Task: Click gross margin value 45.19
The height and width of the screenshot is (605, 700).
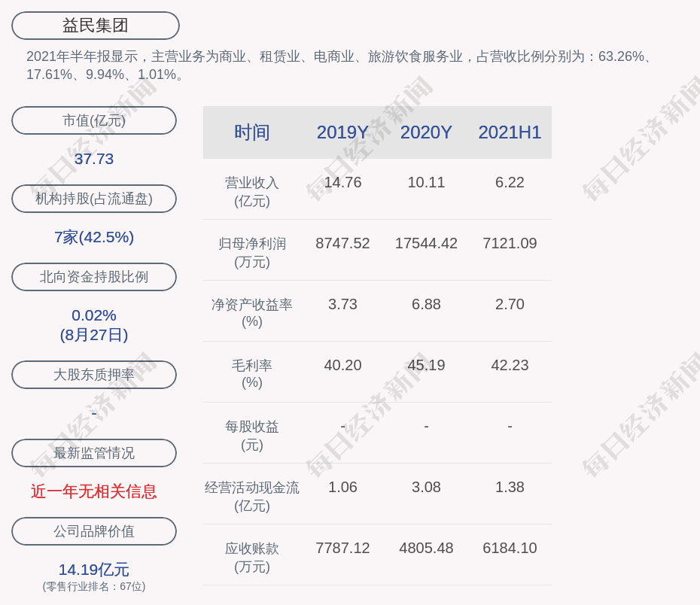Action: [426, 366]
